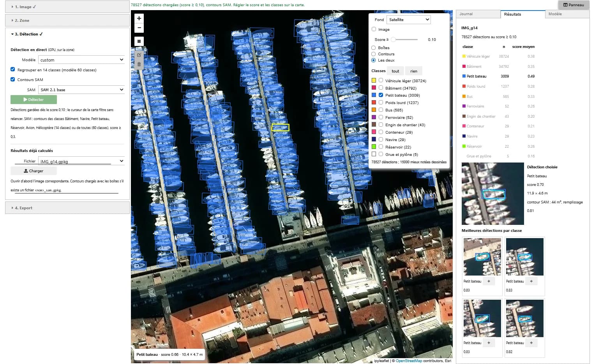Zoom out on the map
The image size is (593, 364).
[139, 28]
